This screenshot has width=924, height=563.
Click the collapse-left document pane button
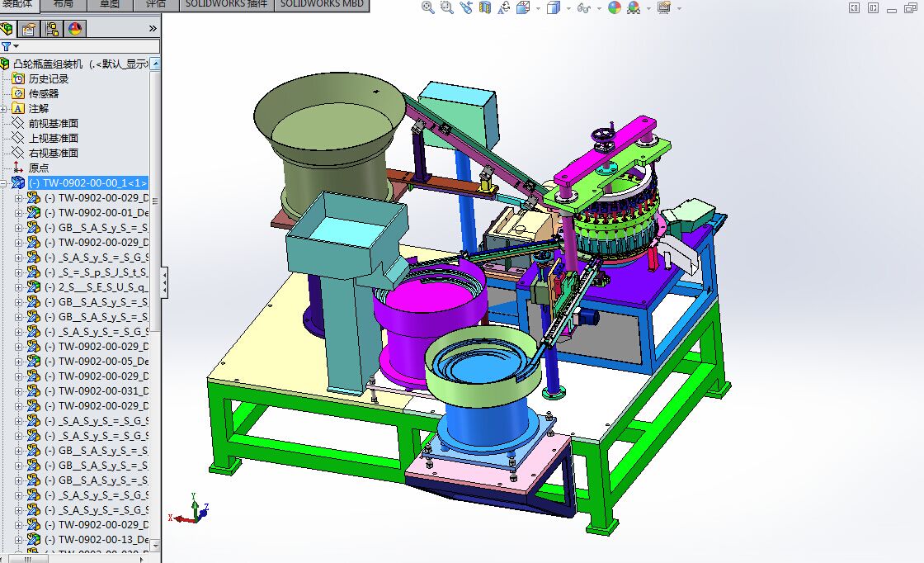[854, 7]
